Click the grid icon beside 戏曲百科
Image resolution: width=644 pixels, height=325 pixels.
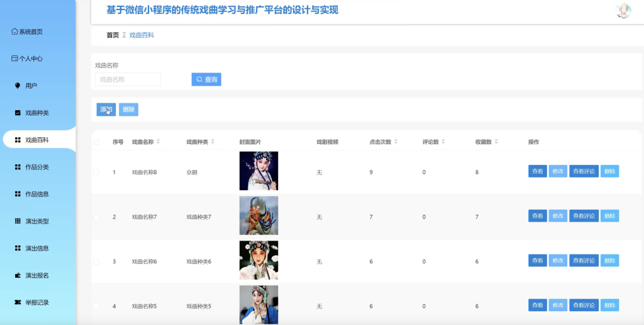[18, 140]
